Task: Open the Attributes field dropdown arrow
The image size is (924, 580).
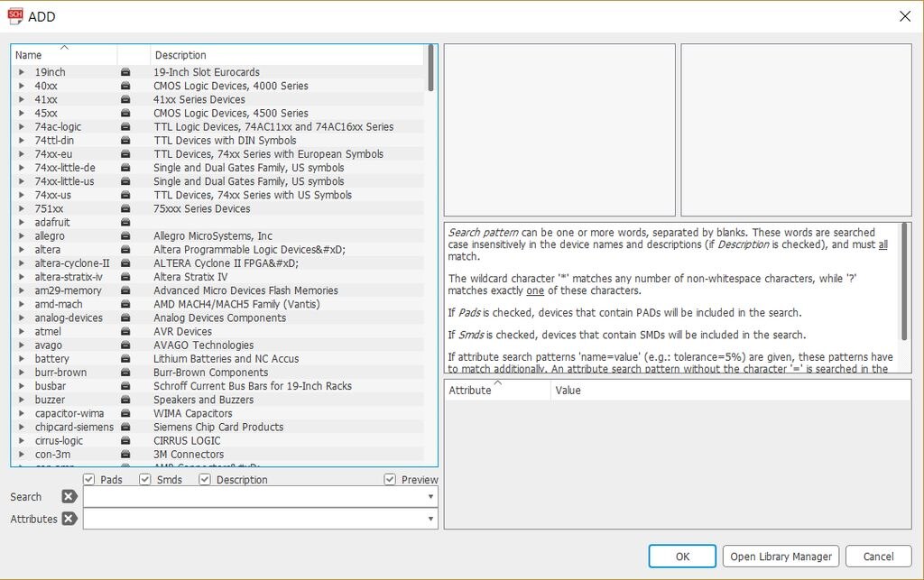Action: (430, 518)
